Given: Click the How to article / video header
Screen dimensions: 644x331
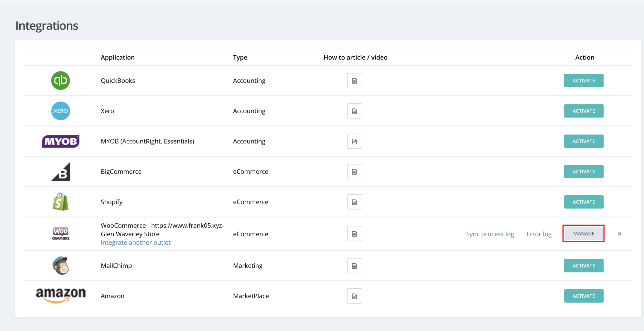Looking at the screenshot, I should (x=355, y=57).
